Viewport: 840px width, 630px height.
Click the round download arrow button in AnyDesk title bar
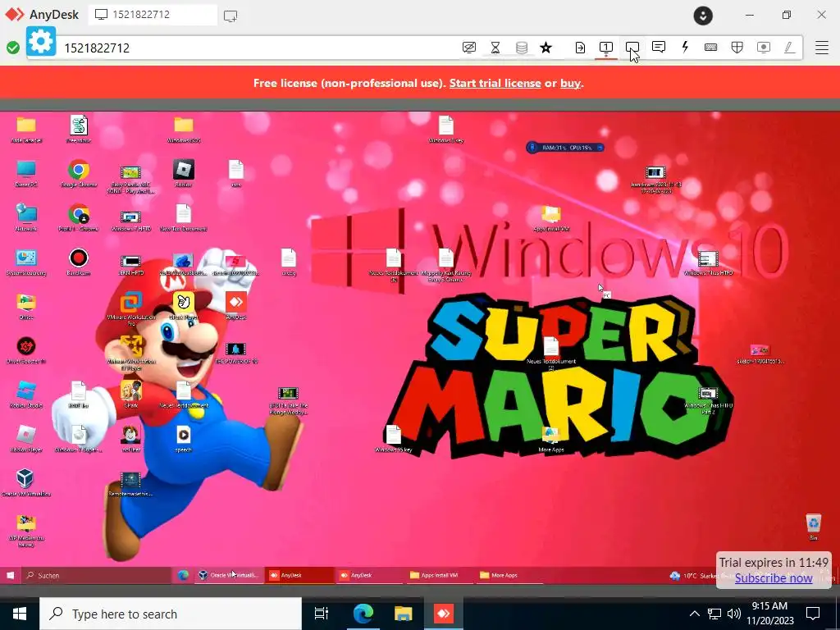click(703, 16)
